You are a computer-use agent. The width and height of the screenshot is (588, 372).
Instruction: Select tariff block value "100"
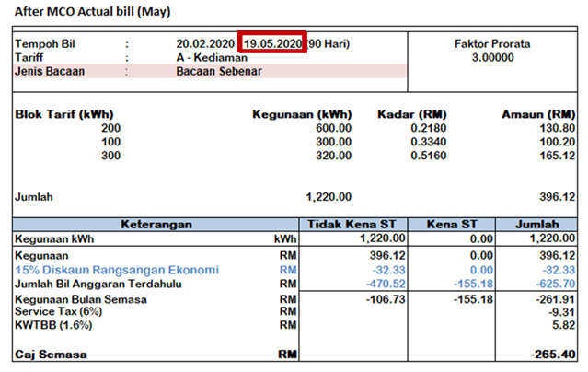tap(110, 142)
